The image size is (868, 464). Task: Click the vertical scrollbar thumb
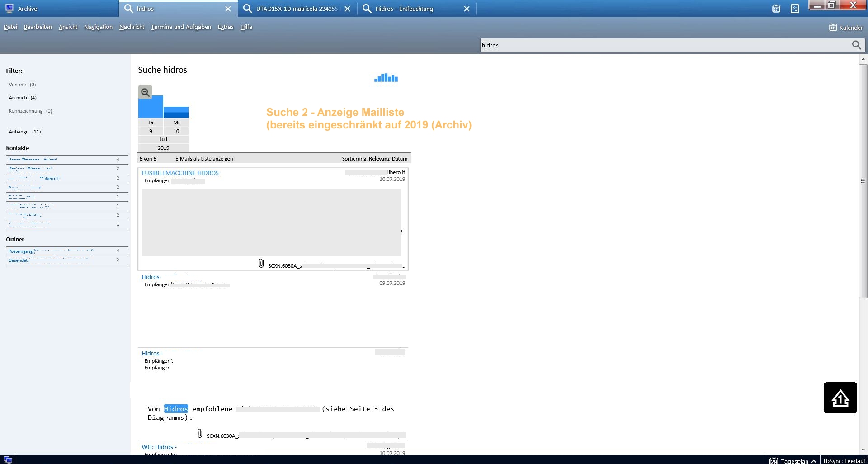863,181
